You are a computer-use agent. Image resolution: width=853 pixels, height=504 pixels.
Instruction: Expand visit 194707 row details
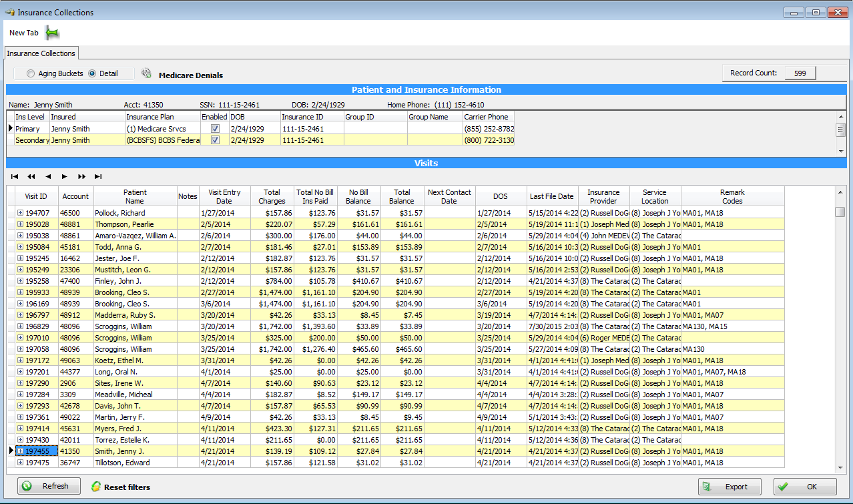(20, 213)
